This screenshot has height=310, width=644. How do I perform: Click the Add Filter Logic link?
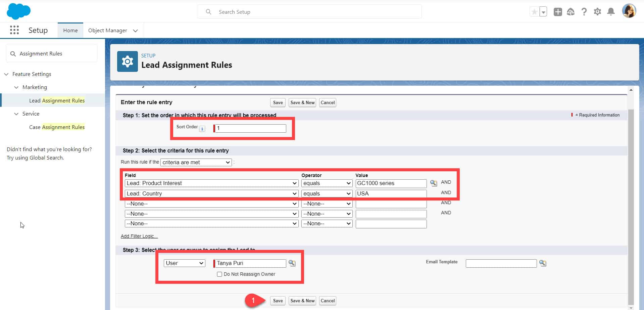coord(139,236)
